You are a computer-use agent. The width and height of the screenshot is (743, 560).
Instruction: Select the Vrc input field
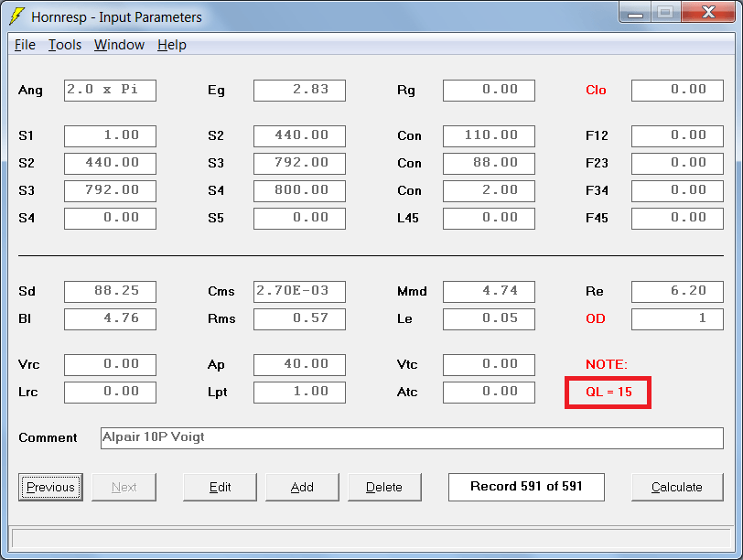[x=110, y=365]
